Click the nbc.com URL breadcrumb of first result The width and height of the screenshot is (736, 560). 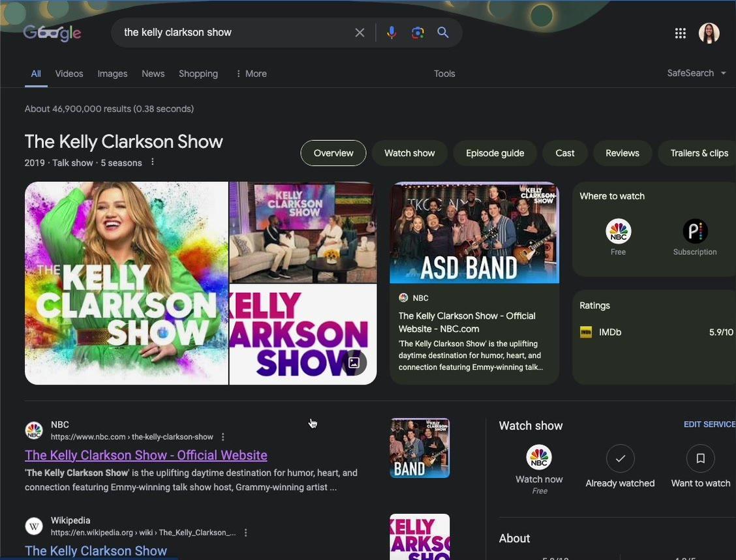point(132,437)
